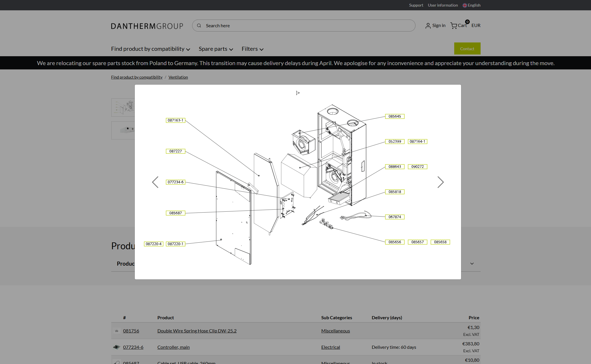Click Delivery time: 60 days text
Screen dimensions: 591x364
(x=394, y=347)
